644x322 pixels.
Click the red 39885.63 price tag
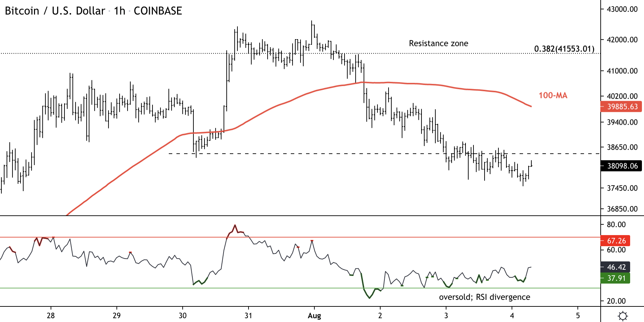(x=621, y=107)
